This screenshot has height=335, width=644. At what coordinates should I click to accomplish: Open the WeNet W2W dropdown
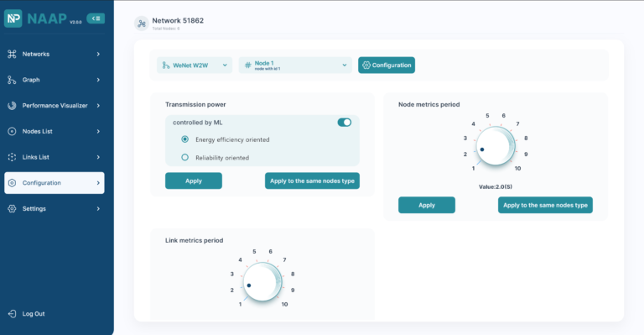(195, 65)
